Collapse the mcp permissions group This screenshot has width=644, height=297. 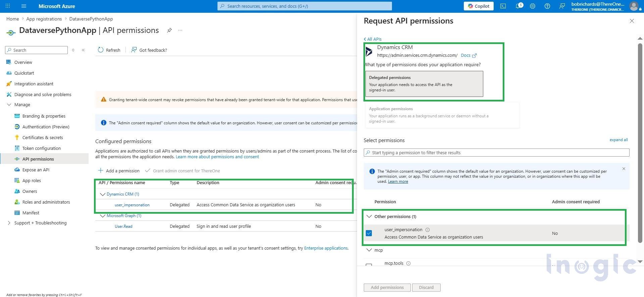pyautogui.click(x=369, y=250)
